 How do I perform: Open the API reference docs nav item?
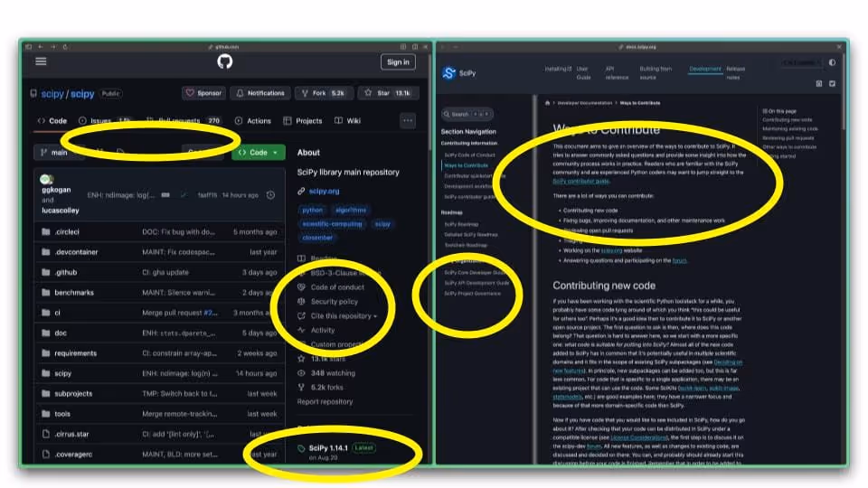tap(617, 73)
